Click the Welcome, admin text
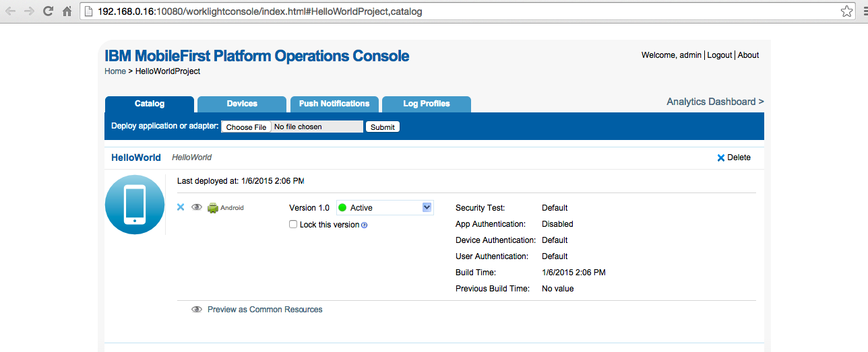This screenshot has width=868, height=352. [x=671, y=55]
